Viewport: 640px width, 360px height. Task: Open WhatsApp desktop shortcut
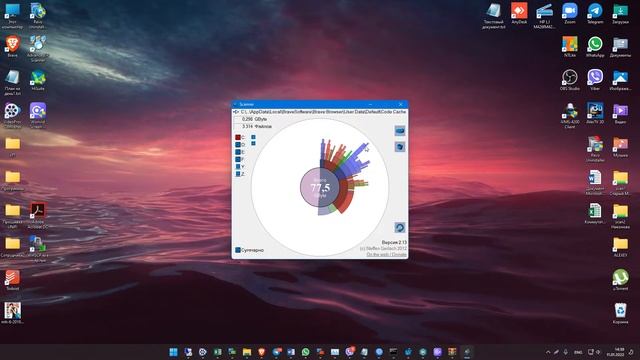[x=595, y=47]
